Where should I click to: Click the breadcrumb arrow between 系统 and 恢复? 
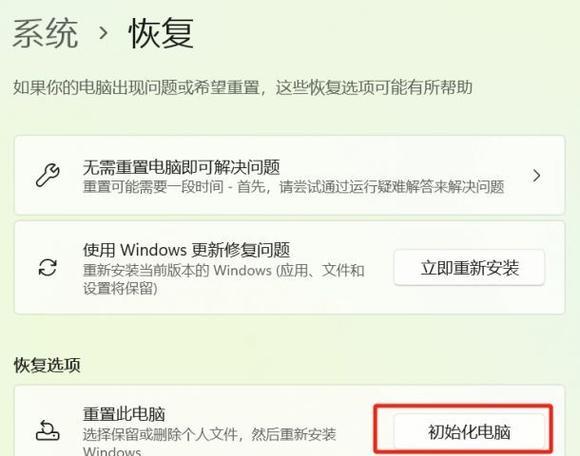coord(103,33)
